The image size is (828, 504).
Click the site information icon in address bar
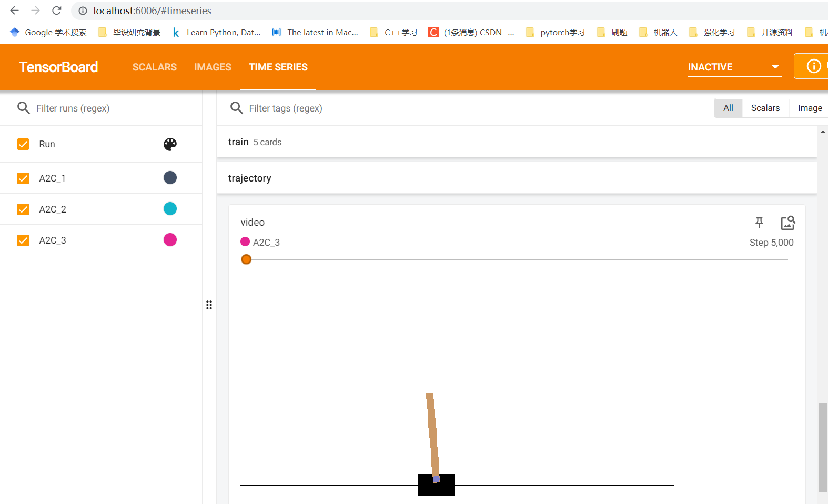[83, 11]
